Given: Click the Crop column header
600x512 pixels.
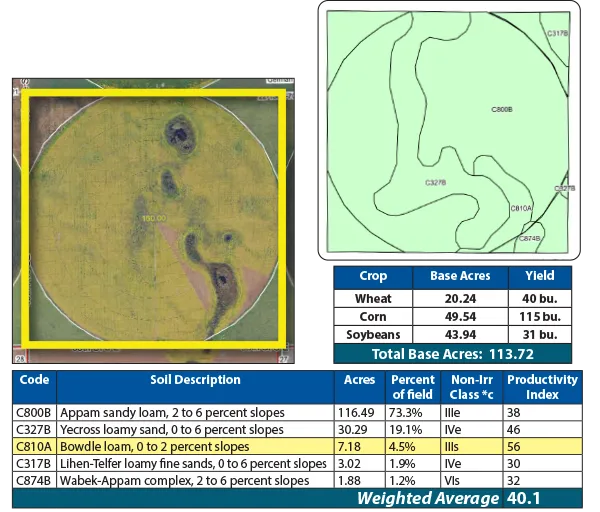Looking at the screenshot, I should (x=372, y=276).
